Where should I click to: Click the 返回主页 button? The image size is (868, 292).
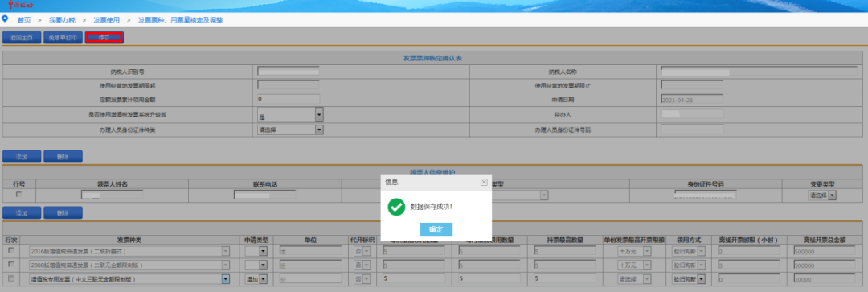22,38
